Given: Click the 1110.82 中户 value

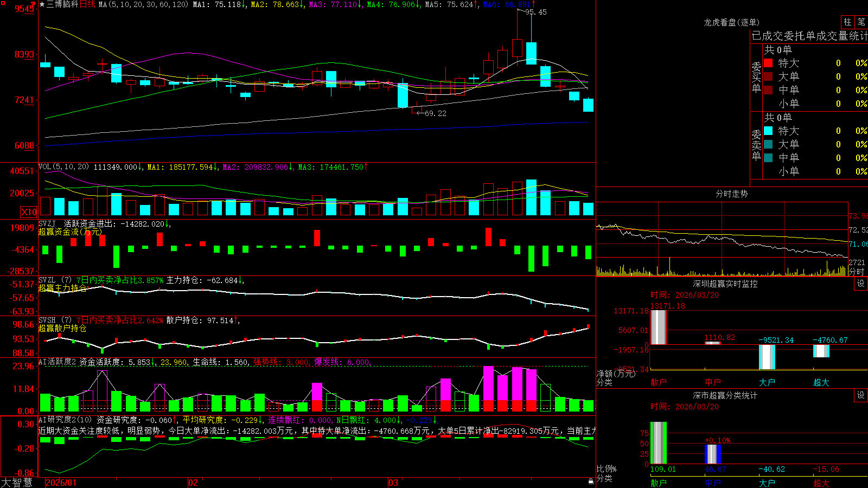Looking at the screenshot, I should pyautogui.click(x=720, y=337).
